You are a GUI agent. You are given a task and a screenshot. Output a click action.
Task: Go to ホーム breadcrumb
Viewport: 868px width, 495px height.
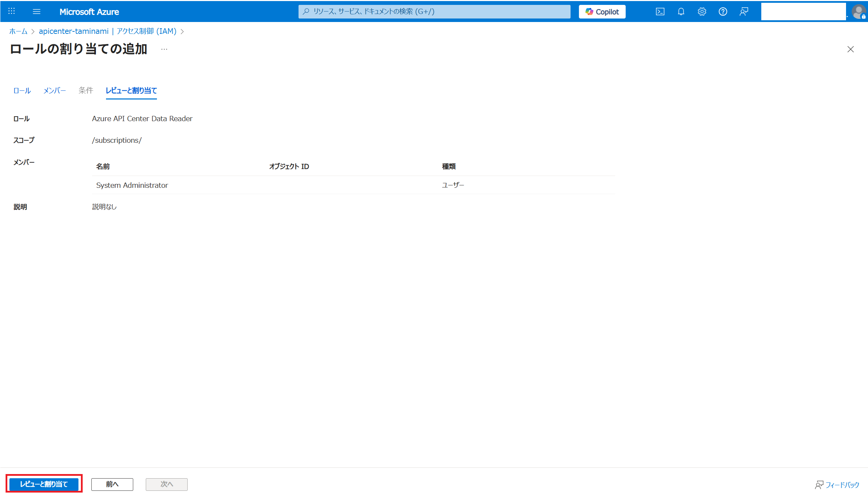pyautogui.click(x=18, y=31)
